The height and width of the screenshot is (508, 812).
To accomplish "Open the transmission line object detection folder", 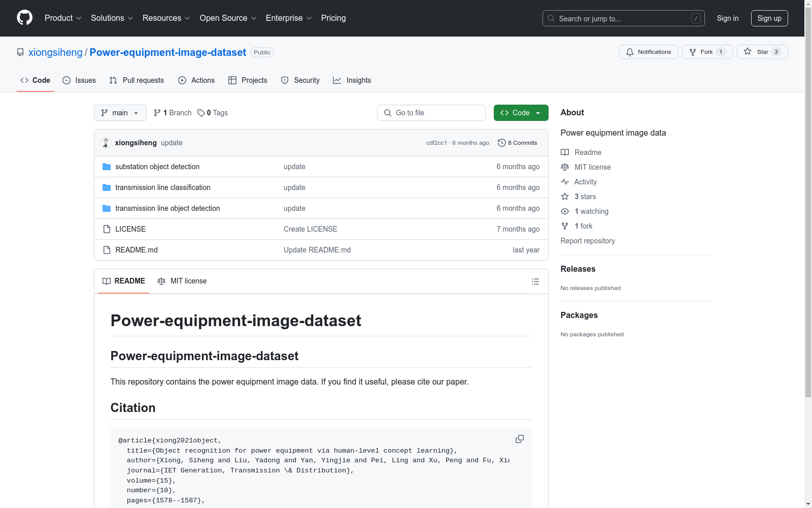I will tap(167, 208).
